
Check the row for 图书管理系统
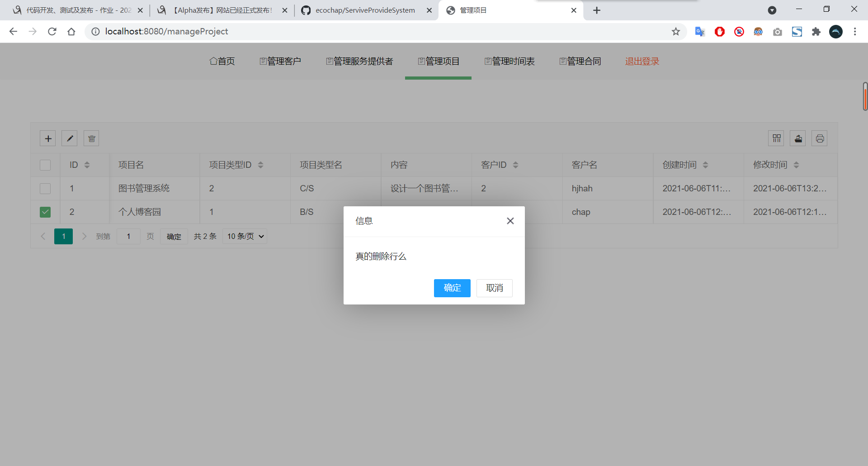pyautogui.click(x=45, y=189)
